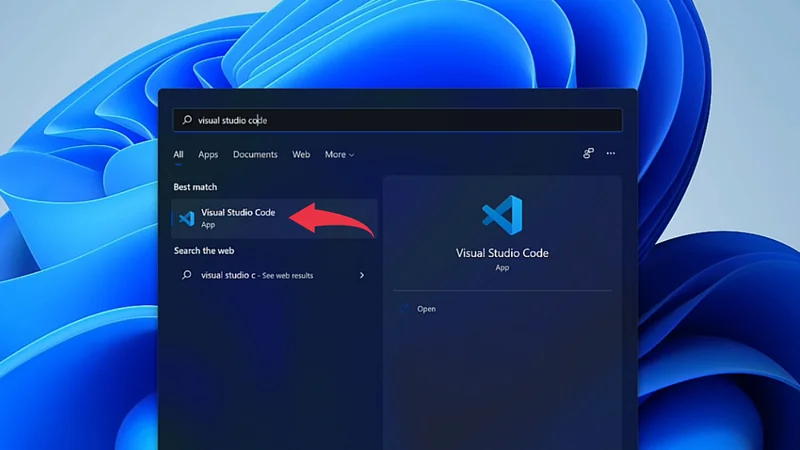This screenshot has height=450, width=800.
Task: Expand the web result chevron arrow
Action: coord(362,275)
